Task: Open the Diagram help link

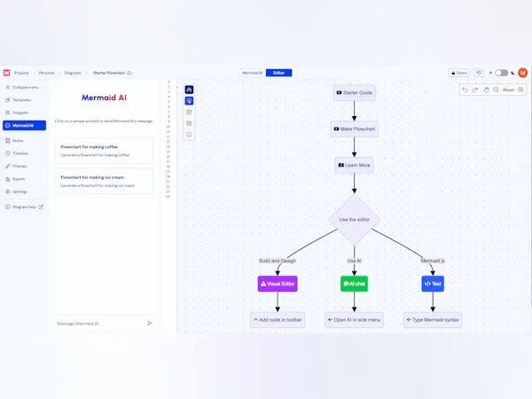Action: [24, 207]
